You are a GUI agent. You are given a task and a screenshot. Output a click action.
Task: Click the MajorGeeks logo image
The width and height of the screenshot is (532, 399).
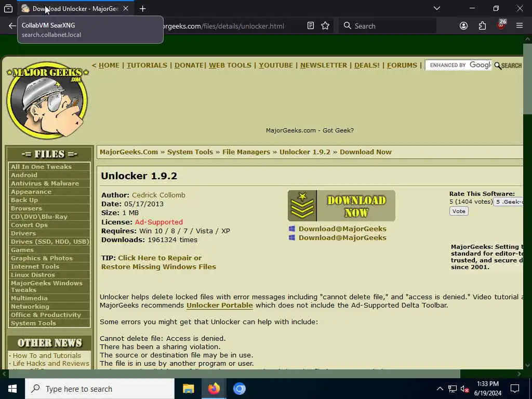point(47,100)
